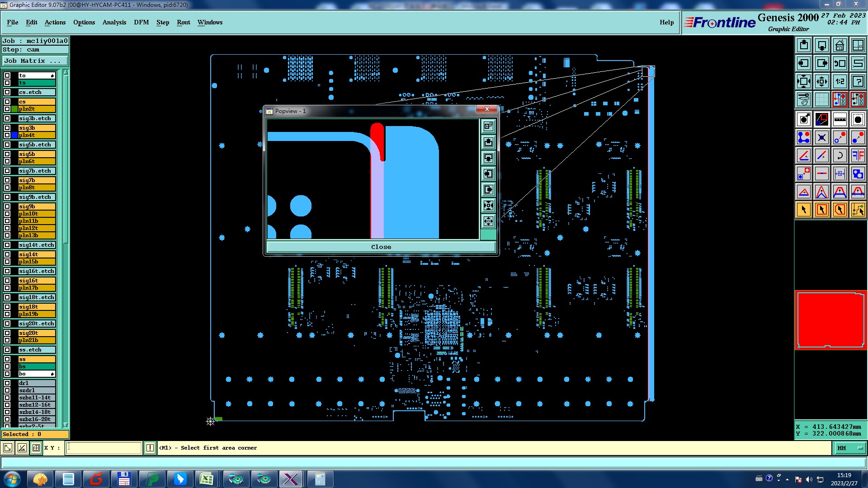868x488 pixels.
Task: Click the previous view (undo zoom) icon
Action: tap(840, 63)
